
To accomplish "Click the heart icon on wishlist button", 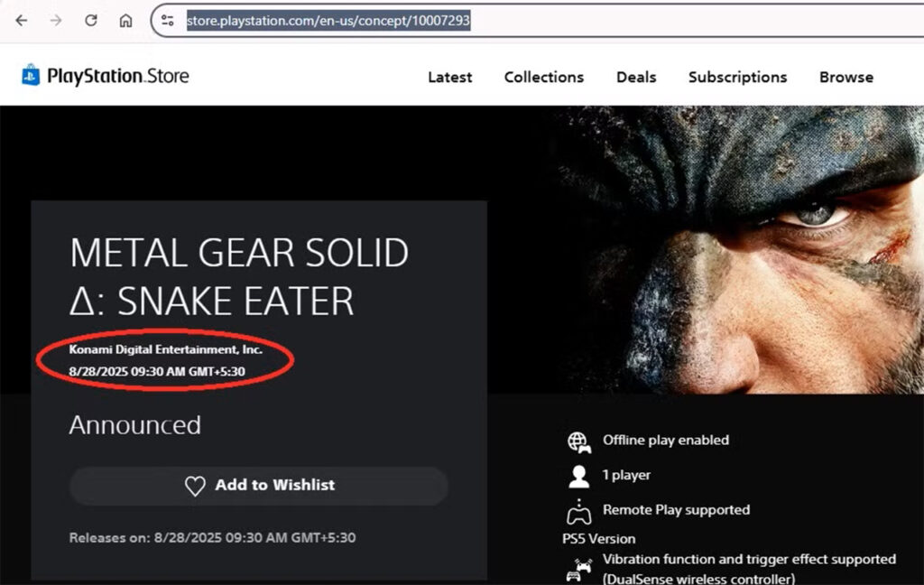I will [195, 486].
